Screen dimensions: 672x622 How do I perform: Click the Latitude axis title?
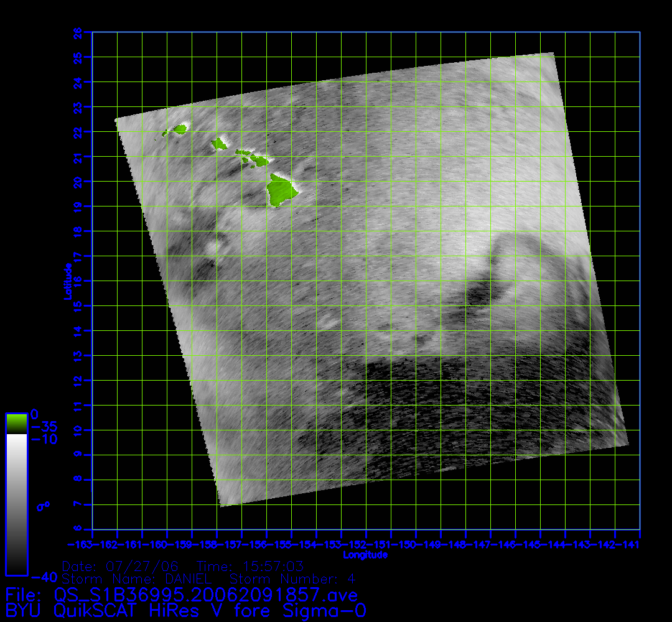pyautogui.click(x=67, y=281)
